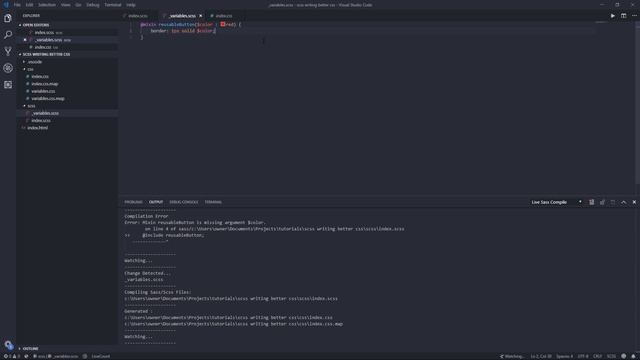Open the File menu
Image resolution: width=640 pixels, height=360 pixels.
point(17,5)
